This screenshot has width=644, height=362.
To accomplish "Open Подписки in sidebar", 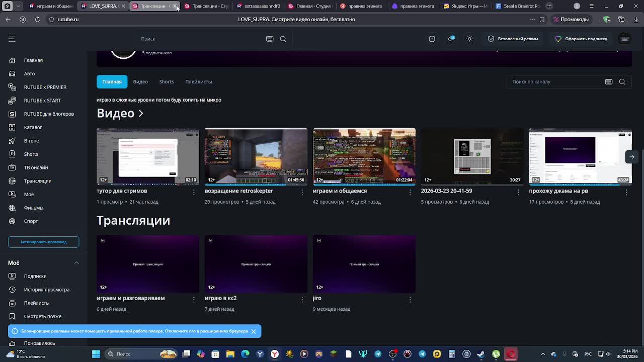I will [x=35, y=276].
